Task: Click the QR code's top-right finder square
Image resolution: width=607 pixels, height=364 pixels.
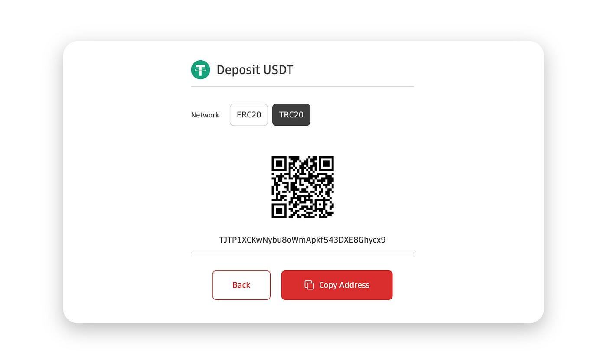Action: point(326,163)
